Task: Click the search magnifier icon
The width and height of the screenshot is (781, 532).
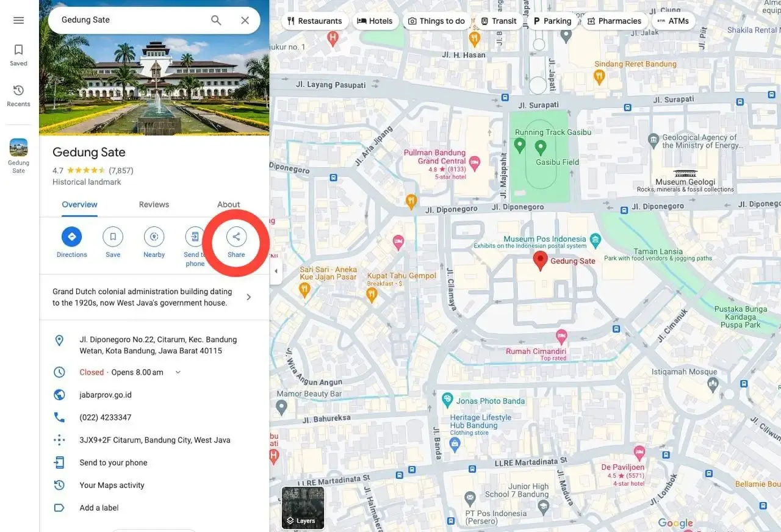Action: 216,20
